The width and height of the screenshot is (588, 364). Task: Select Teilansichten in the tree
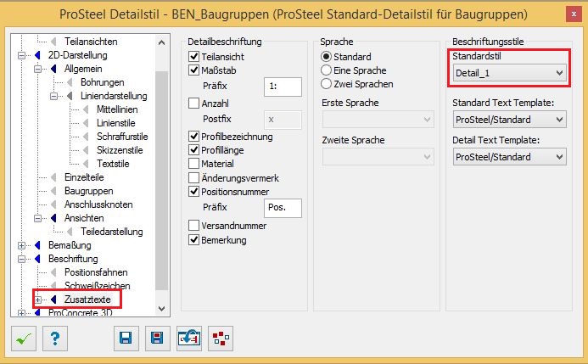(91, 42)
